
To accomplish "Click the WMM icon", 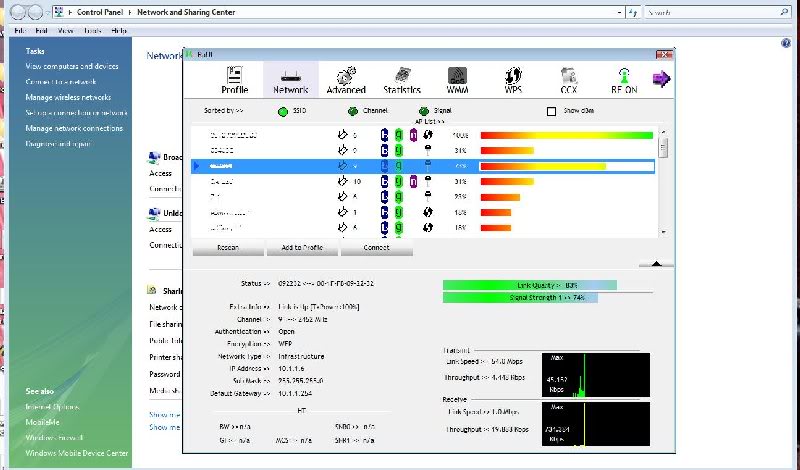I will tap(458, 80).
